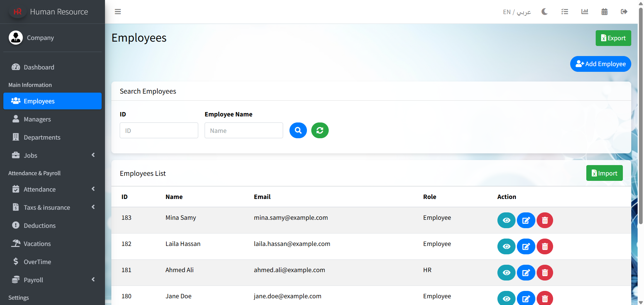Image resolution: width=644 pixels, height=305 pixels.
Task: Focus the Employee Name search field
Action: point(244,131)
